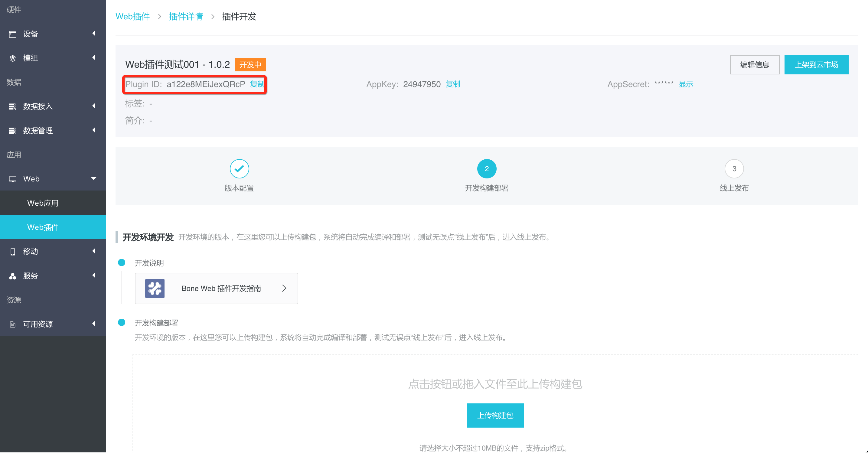Click Plugin ID value a122e8MEiJexQRcP

pyautogui.click(x=206, y=84)
